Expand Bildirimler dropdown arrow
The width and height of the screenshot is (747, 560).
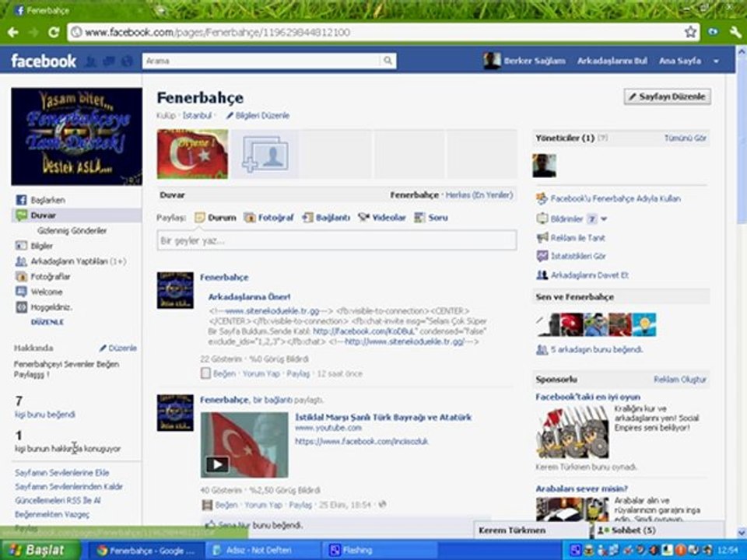tap(604, 219)
